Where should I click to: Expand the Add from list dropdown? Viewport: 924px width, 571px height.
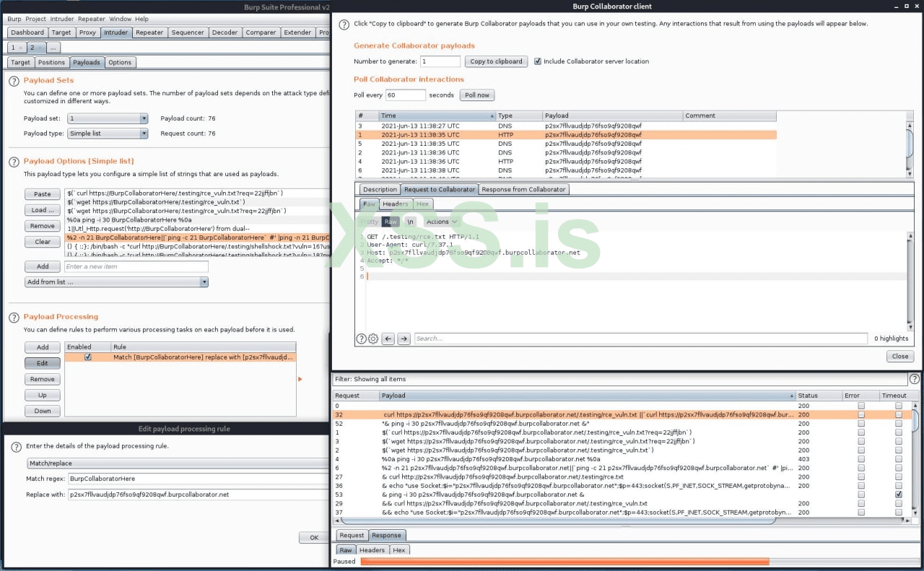[116, 282]
